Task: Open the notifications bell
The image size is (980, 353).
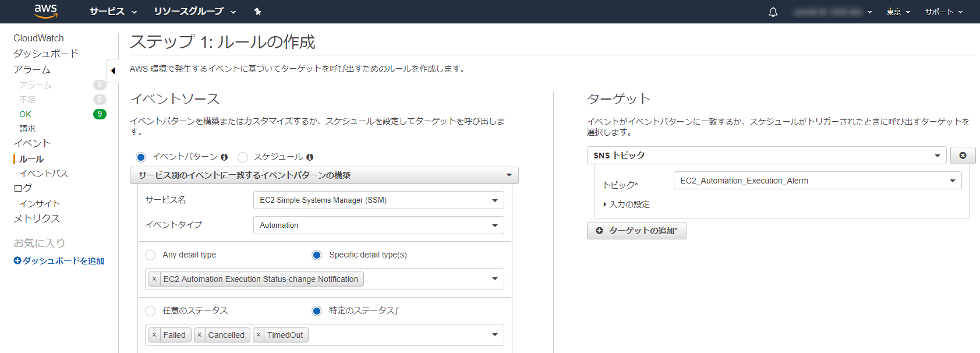Action: pyautogui.click(x=773, y=12)
